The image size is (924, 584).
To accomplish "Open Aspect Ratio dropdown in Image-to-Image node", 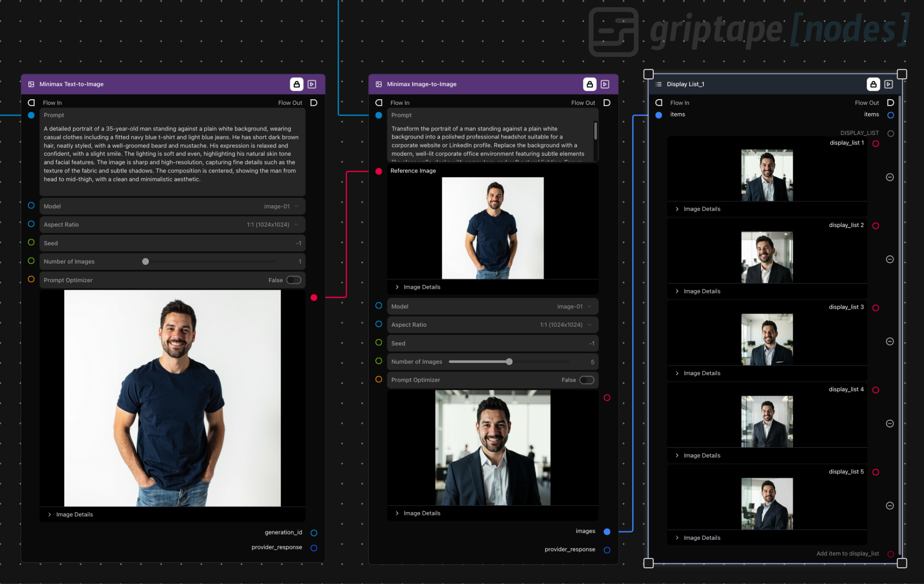I will click(493, 325).
